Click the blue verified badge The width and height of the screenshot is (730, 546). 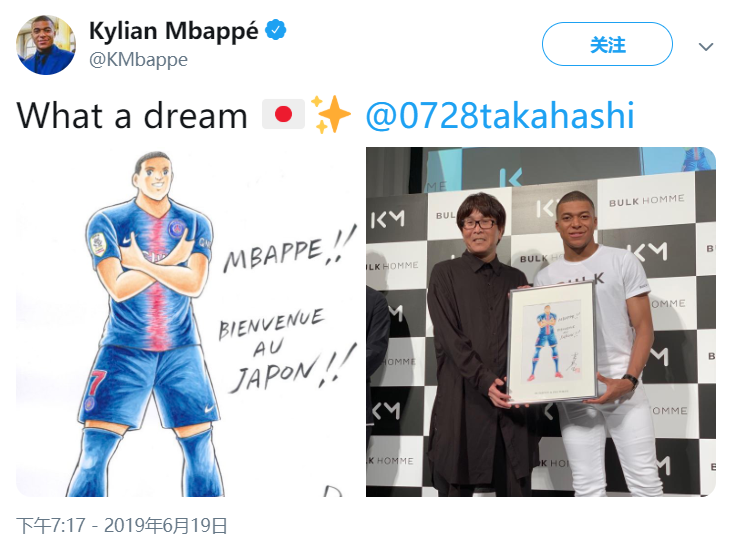coord(275,31)
